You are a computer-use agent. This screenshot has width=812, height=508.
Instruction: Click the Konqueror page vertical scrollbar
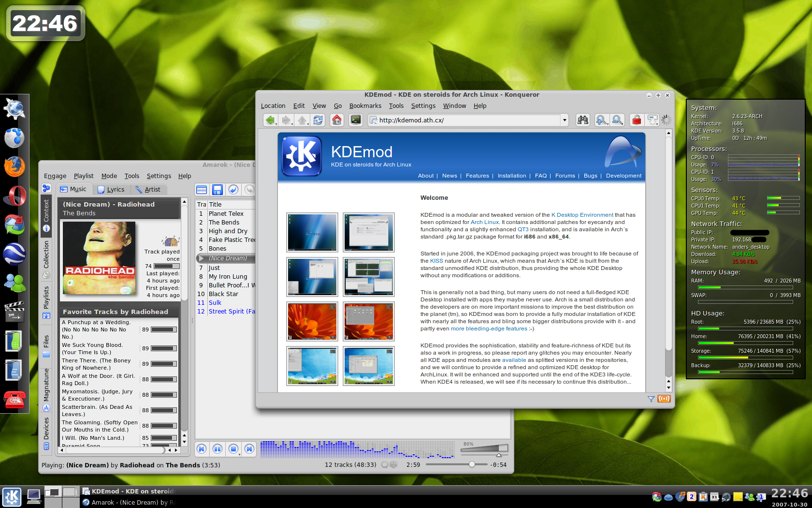(x=668, y=260)
